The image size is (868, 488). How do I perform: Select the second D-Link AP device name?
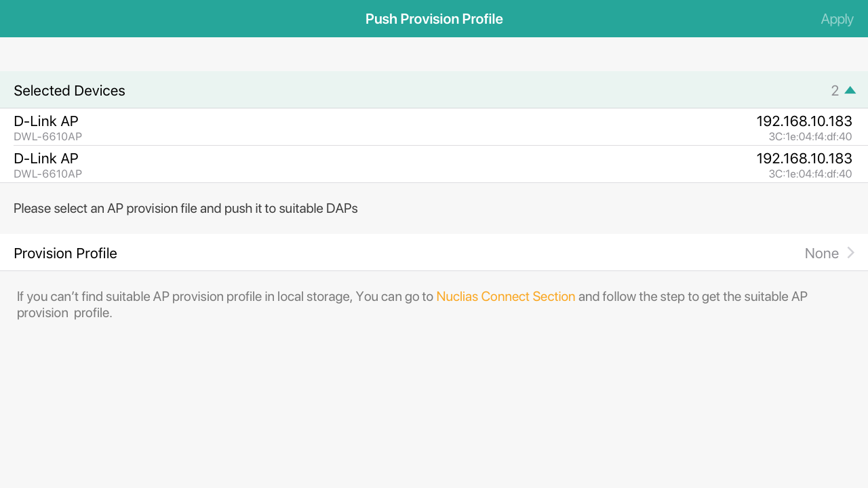pyautogui.click(x=46, y=159)
